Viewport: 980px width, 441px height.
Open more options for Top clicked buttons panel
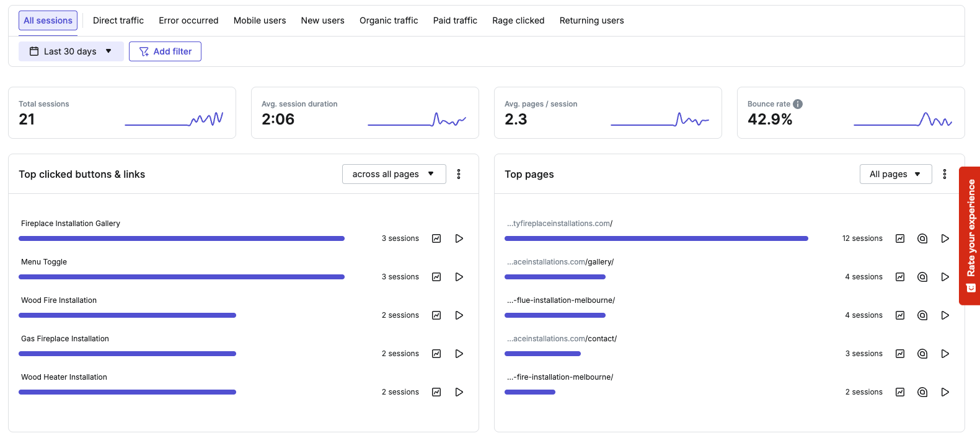pos(459,174)
